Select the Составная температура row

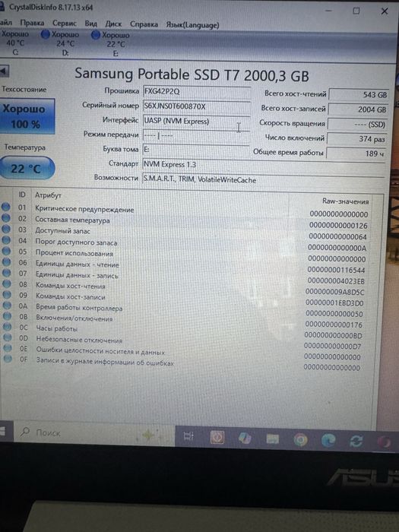click(185, 222)
